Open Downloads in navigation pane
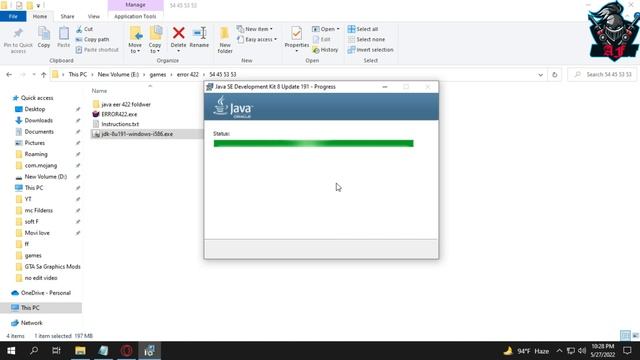This screenshot has width=640, height=360. [x=38, y=120]
